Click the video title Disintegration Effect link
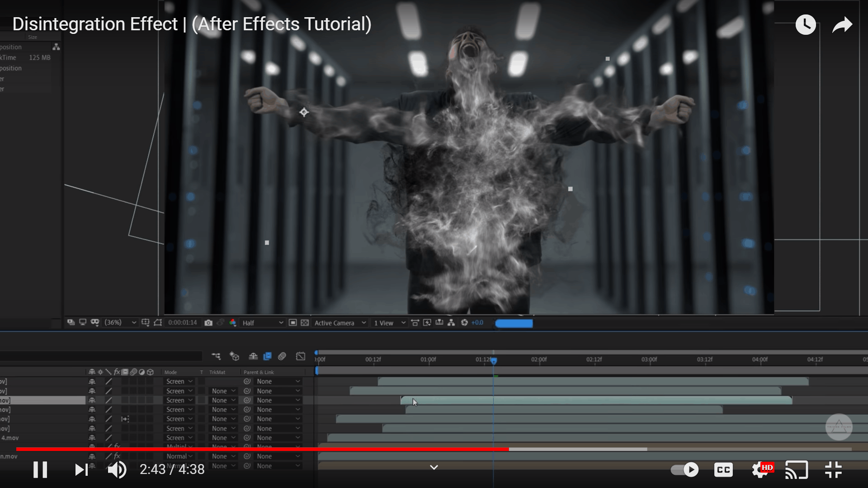This screenshot has width=868, height=488. tap(192, 24)
